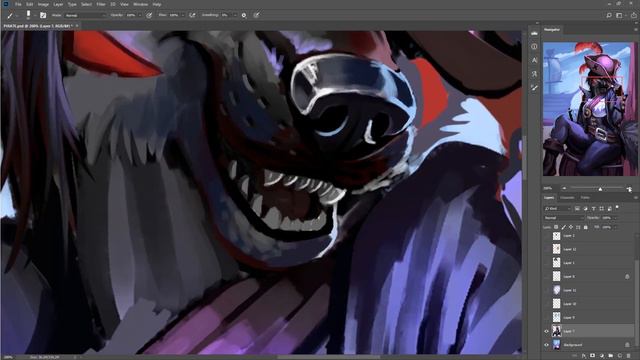Click the search magnifier icon

pyautogui.click(x=609, y=15)
